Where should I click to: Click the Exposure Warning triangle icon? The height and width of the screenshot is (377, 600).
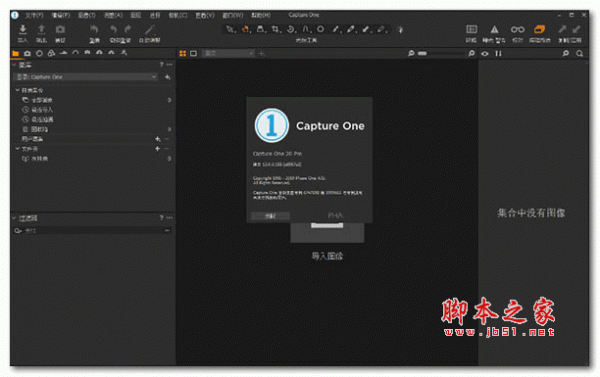[494, 29]
